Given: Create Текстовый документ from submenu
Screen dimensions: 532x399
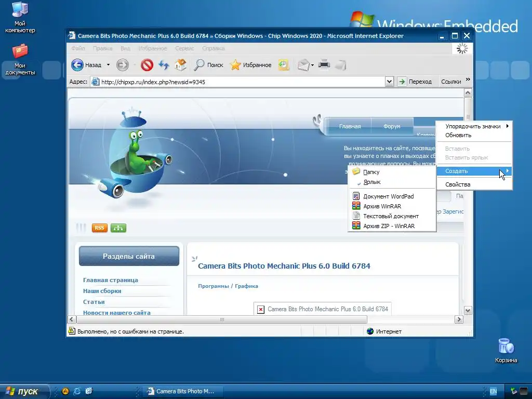Looking at the screenshot, I should coord(392,216).
